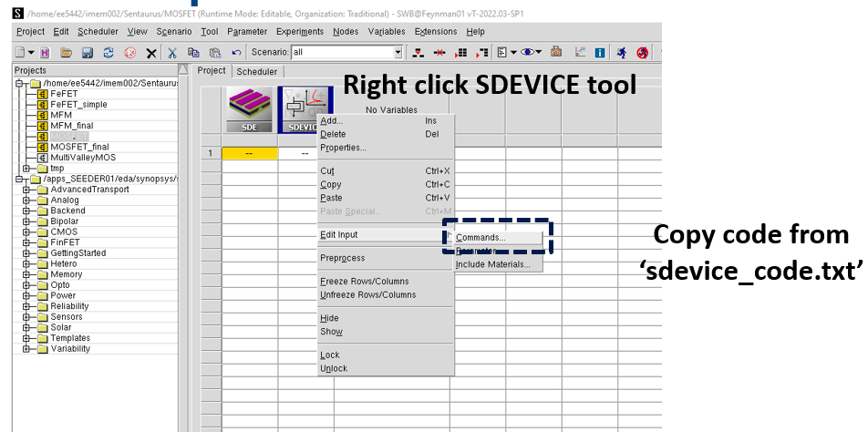The image size is (868, 432).
Task: Click the open folder toolbar icon
Action: [65, 53]
